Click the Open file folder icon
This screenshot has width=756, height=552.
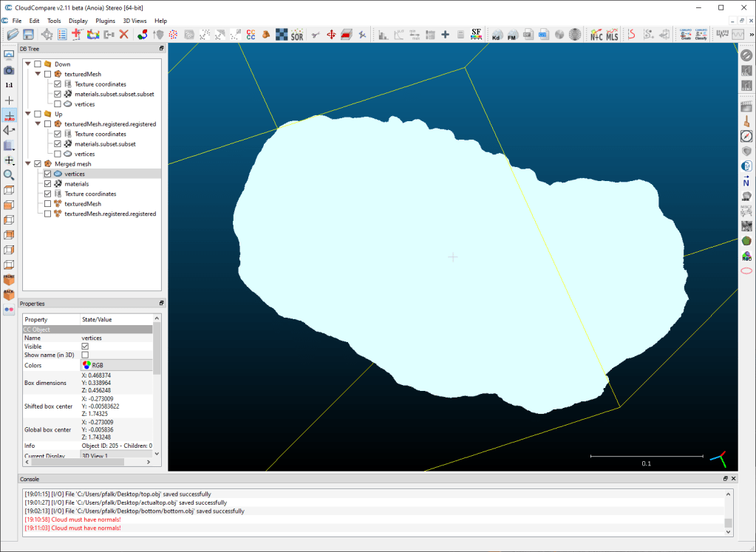[x=13, y=35]
